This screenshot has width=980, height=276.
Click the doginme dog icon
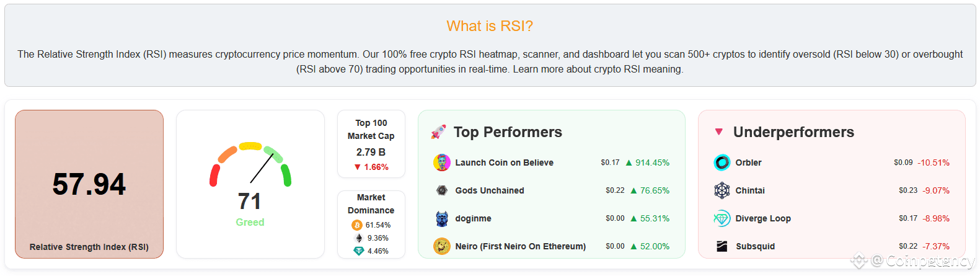[441, 218]
